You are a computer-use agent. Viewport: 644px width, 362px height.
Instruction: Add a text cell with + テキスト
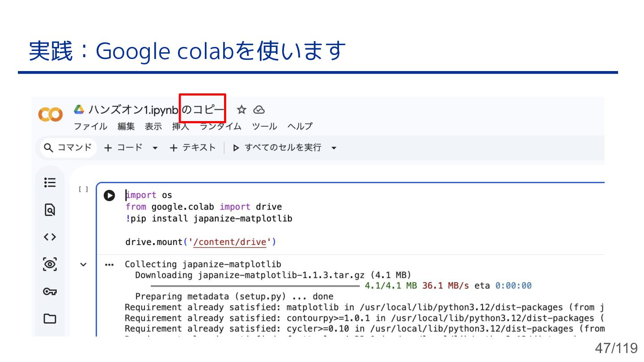coord(193,147)
